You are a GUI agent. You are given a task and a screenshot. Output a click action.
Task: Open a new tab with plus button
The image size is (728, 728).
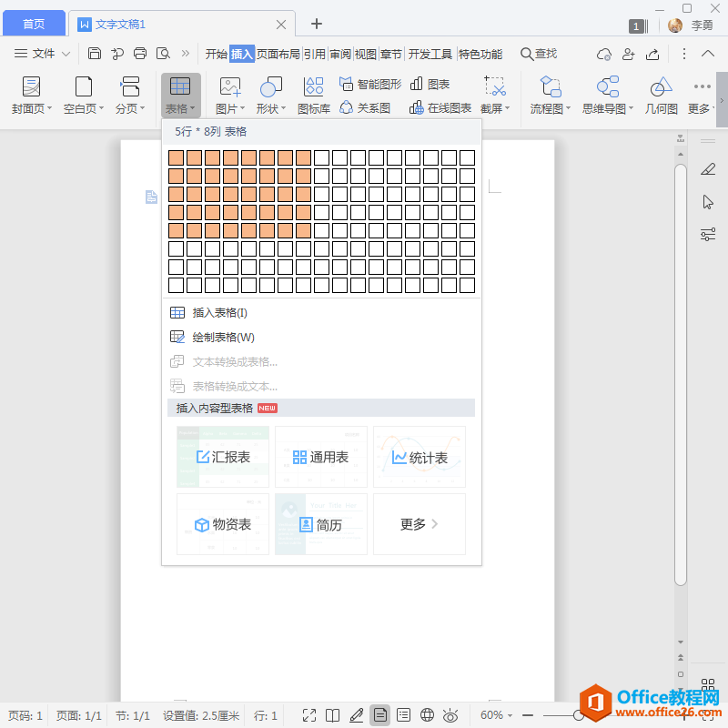(x=317, y=24)
